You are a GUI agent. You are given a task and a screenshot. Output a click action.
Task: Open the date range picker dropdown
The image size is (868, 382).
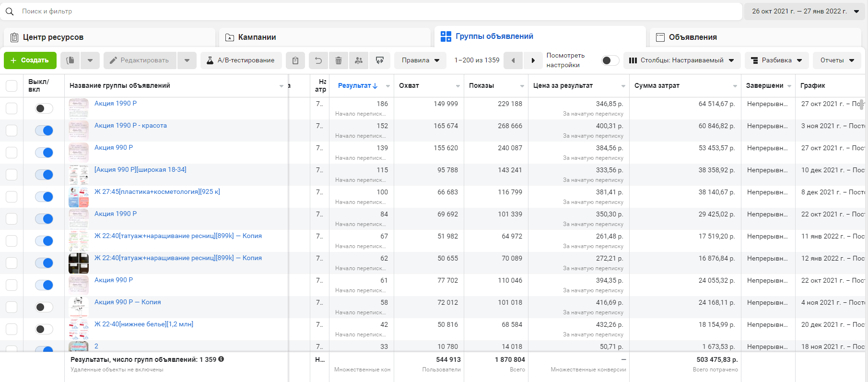(x=805, y=12)
